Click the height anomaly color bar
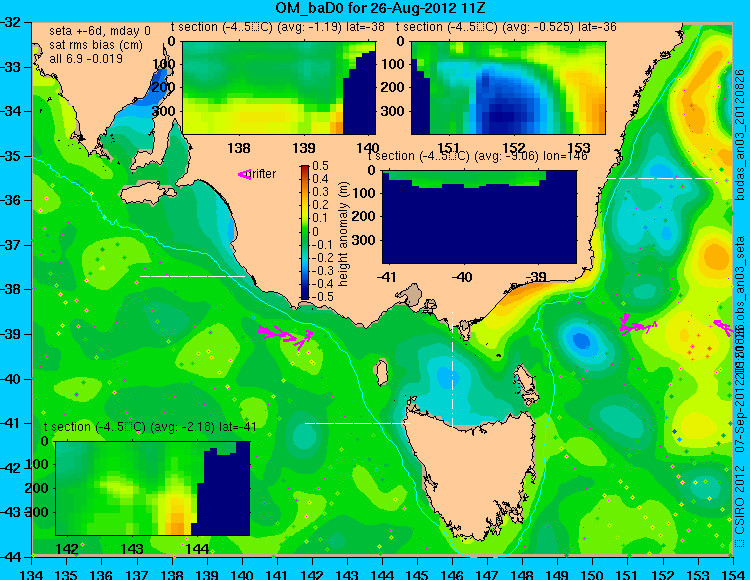 click(305, 232)
